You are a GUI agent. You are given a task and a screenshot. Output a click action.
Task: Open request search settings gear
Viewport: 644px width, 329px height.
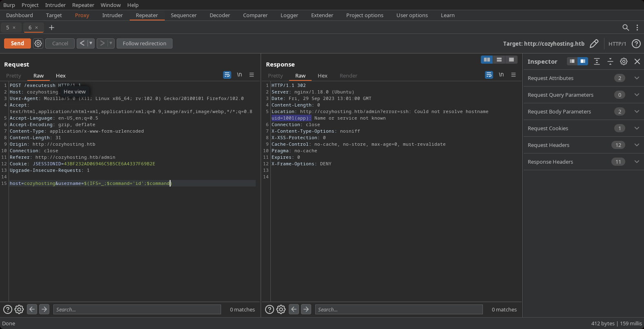coord(19,309)
